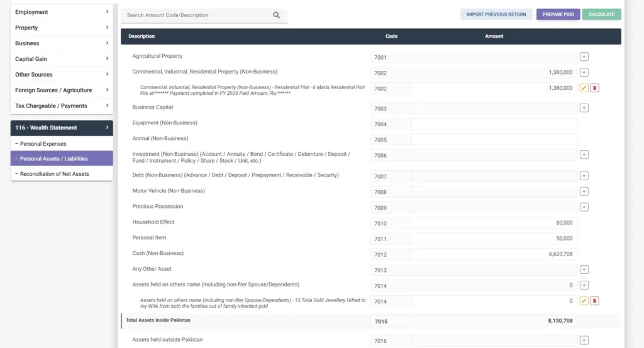Click the Personal Item amount field
The width and height of the screenshot is (644, 348).
click(x=494, y=239)
